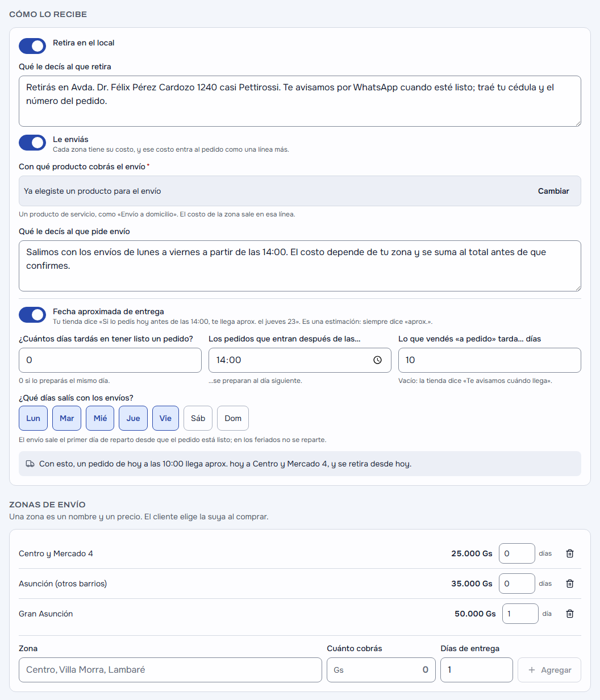Deselect Mié delivery day

[100, 418]
